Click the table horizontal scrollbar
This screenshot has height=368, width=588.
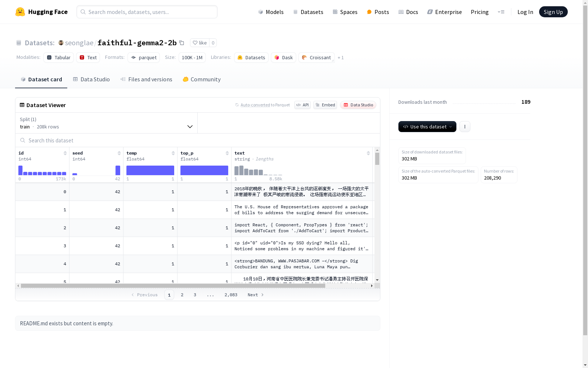tap(173, 286)
